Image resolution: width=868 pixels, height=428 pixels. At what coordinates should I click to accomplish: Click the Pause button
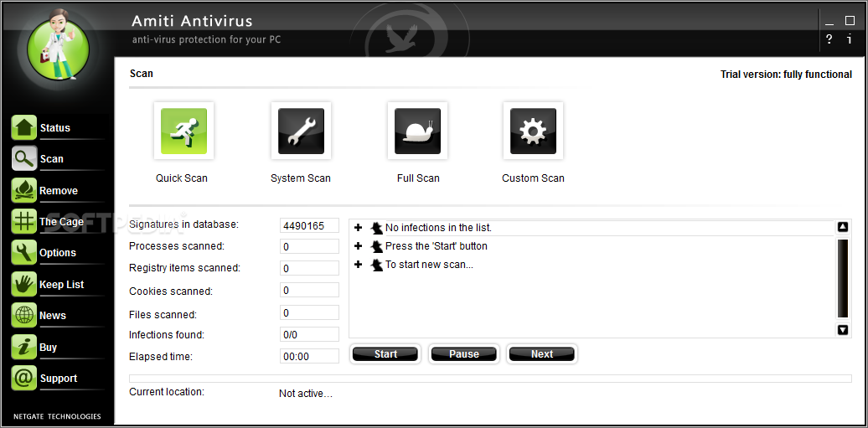[464, 354]
